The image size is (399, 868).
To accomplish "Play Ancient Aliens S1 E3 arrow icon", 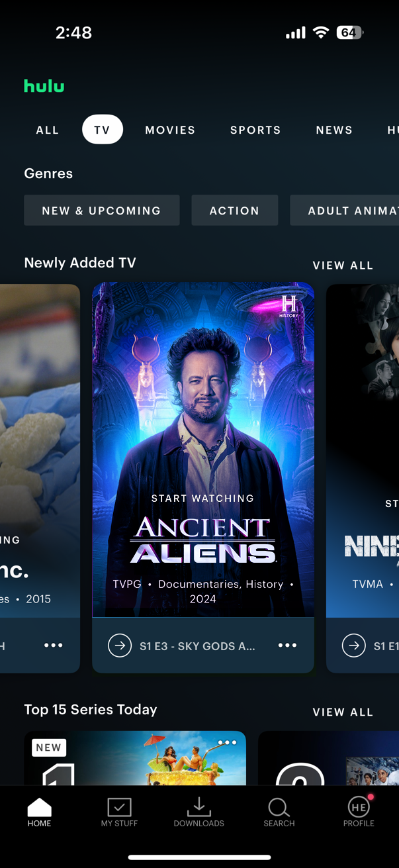I will (120, 646).
